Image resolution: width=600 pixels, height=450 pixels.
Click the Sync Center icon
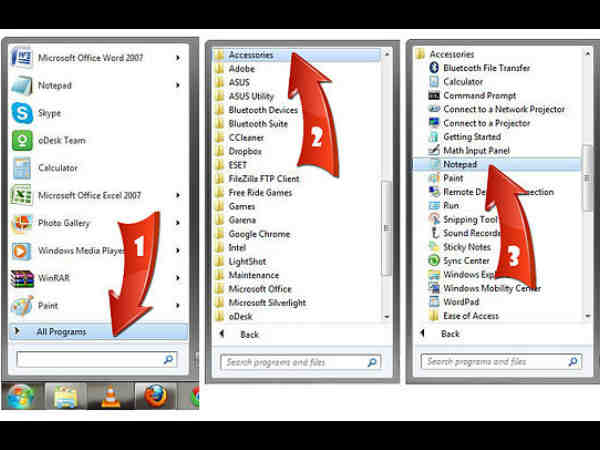point(434,261)
